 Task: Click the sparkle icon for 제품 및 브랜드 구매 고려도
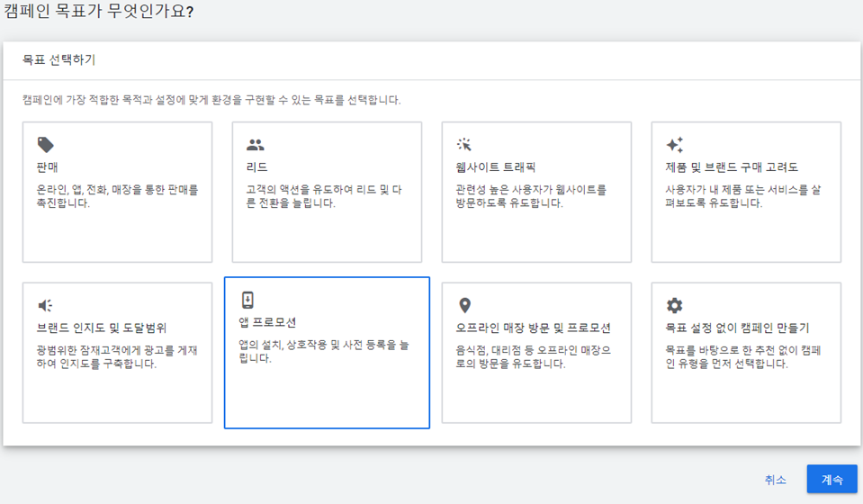[675, 144]
